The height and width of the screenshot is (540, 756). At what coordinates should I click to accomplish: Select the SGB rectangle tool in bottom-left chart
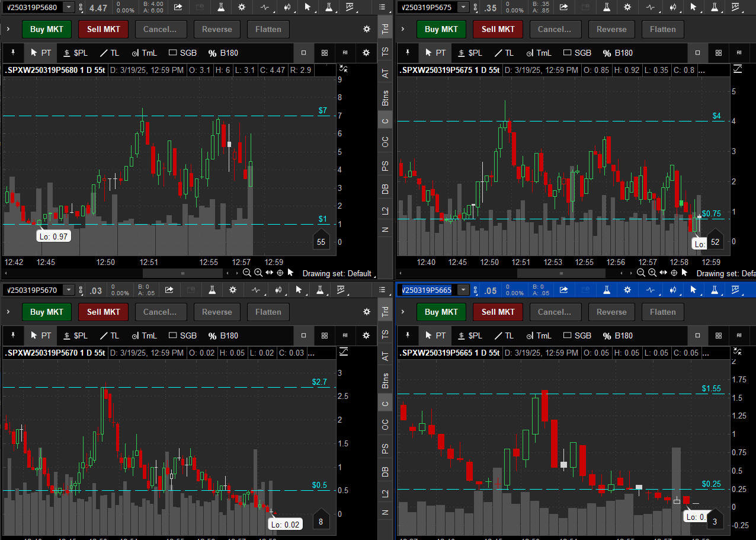point(182,335)
